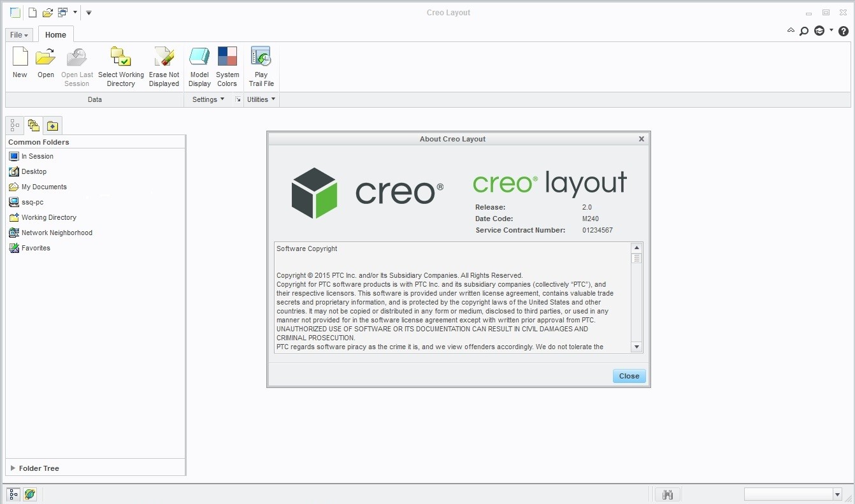Switch to the Folder Browser navigator tab
Screen dimensions: 855x504
pyautogui.click(x=34, y=126)
